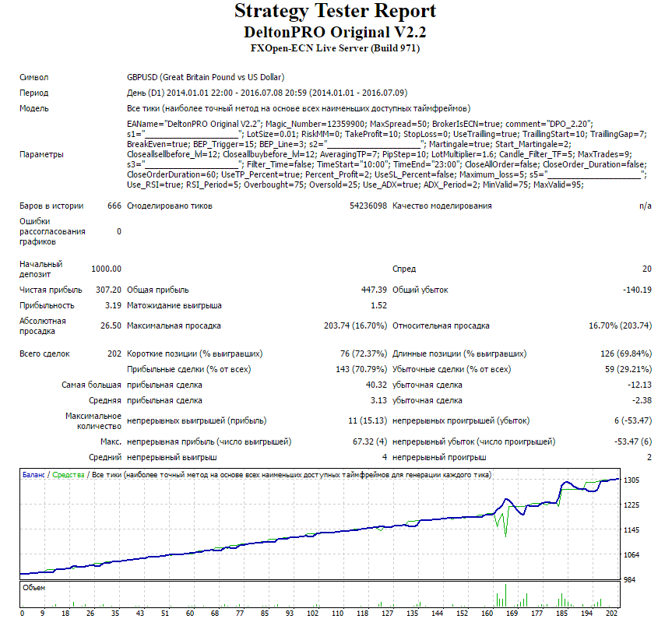This screenshot has height=619, width=672.
Task: Select Абсолютная просадка value 26.50
Action: tap(111, 325)
